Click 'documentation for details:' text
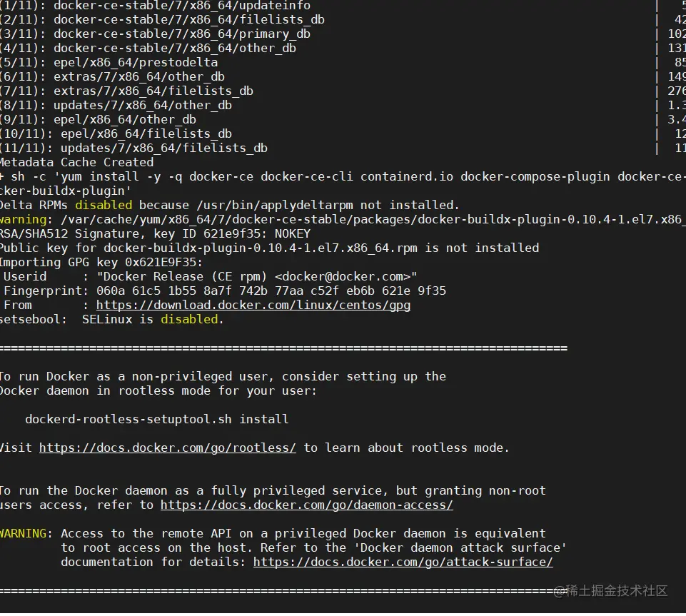The image size is (686, 616). coord(153,562)
